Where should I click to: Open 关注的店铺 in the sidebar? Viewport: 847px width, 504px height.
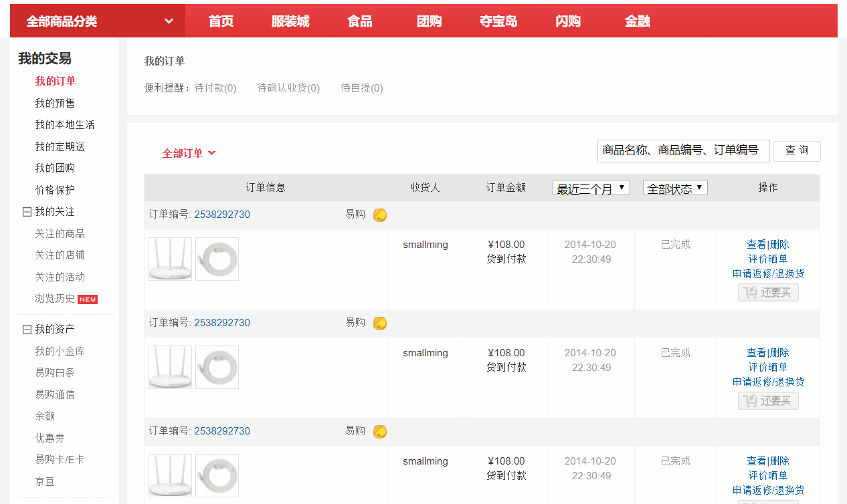[60, 255]
